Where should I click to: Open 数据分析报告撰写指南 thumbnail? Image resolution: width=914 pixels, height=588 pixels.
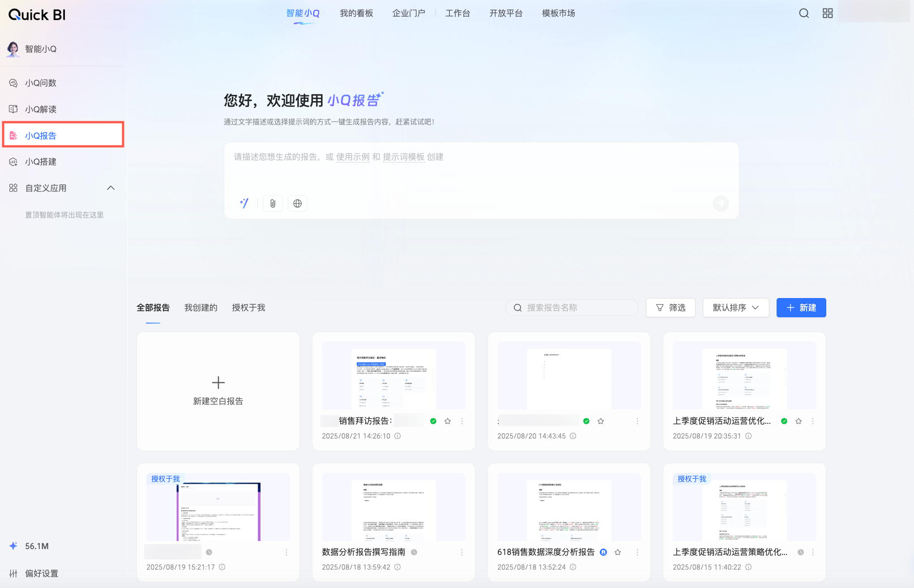tap(393, 507)
